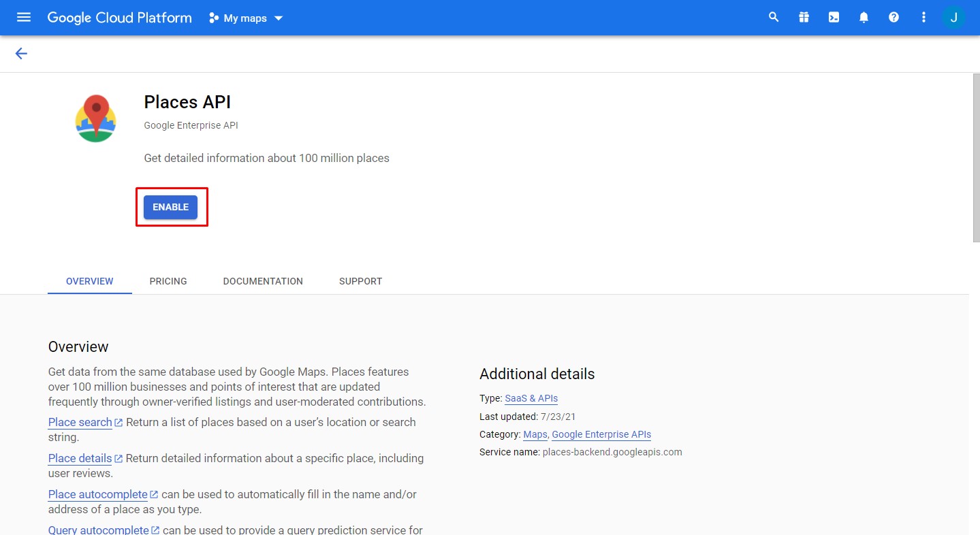Switch to the PRICING tab

(x=168, y=281)
